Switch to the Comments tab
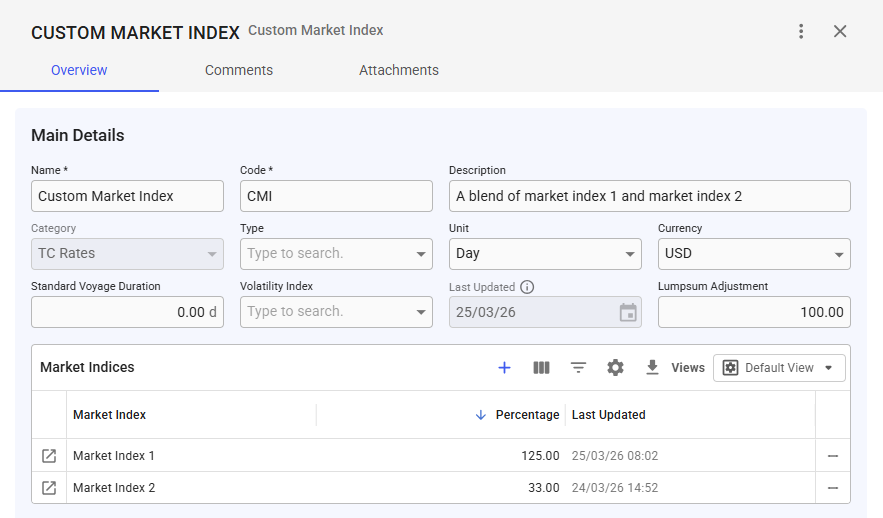The image size is (883, 518). click(239, 70)
